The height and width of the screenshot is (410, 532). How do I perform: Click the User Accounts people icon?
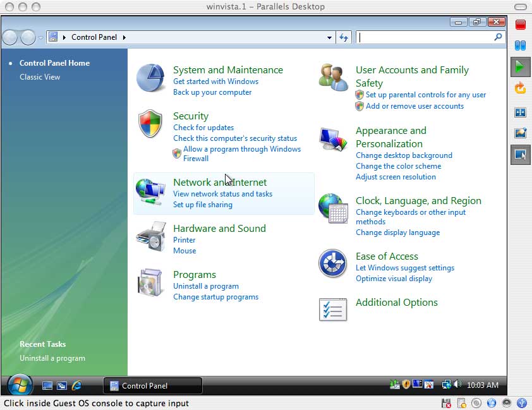click(x=334, y=77)
